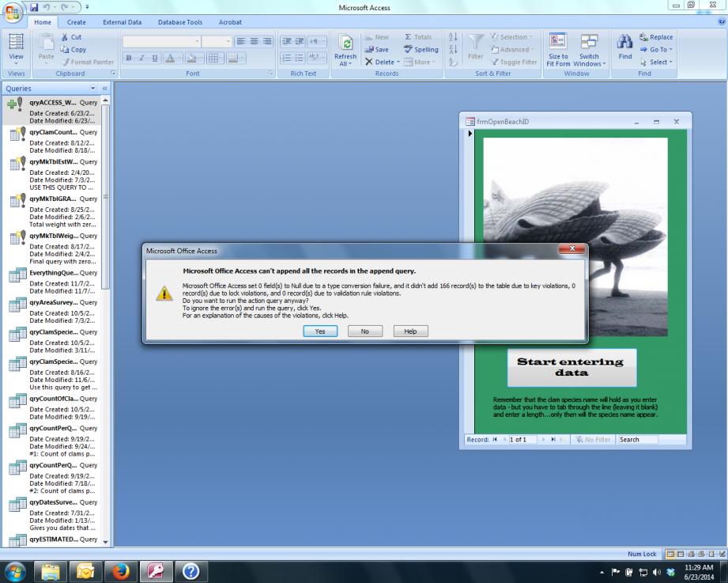
Task: Click More button in Records group
Action: (420, 62)
